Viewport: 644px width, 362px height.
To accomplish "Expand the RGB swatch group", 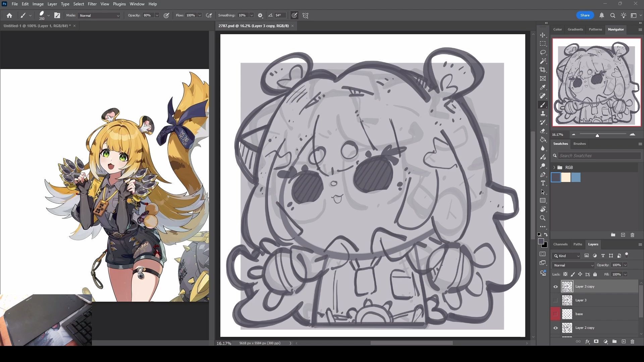I will pos(554,168).
